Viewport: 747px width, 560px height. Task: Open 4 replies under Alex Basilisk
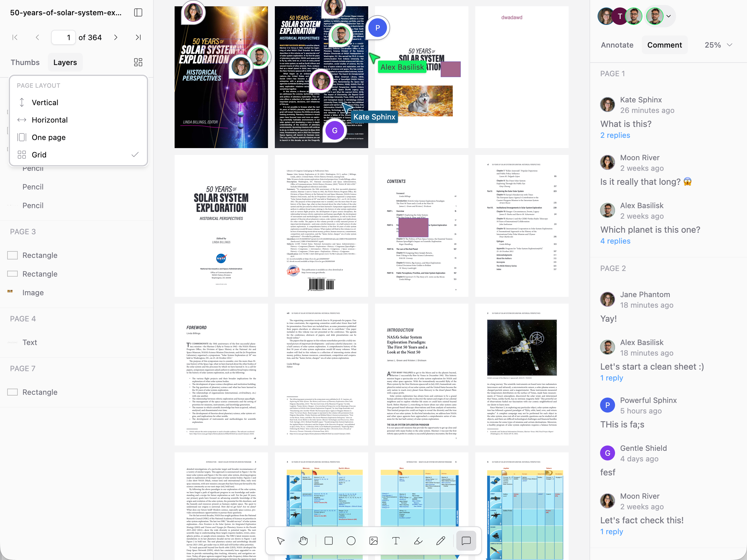coord(615,241)
